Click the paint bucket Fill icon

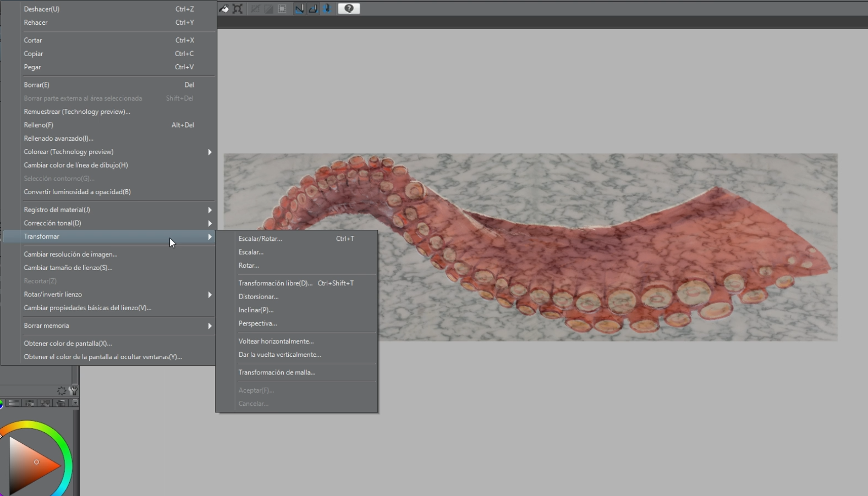224,9
